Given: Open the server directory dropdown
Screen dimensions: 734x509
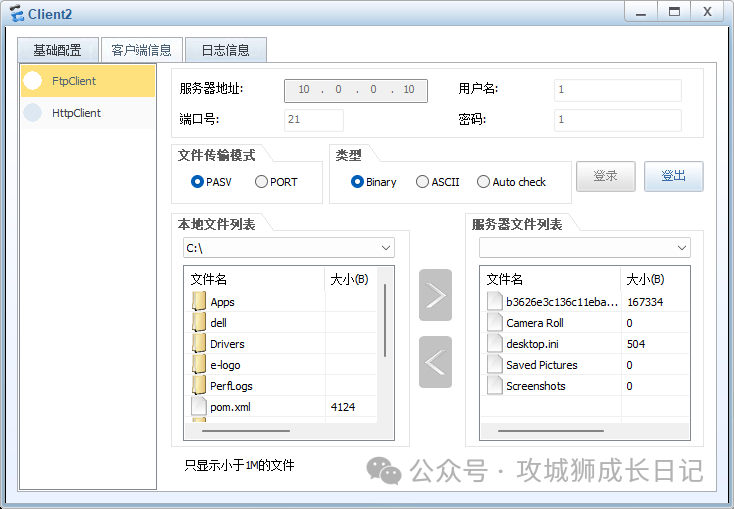Looking at the screenshot, I should (x=585, y=248).
